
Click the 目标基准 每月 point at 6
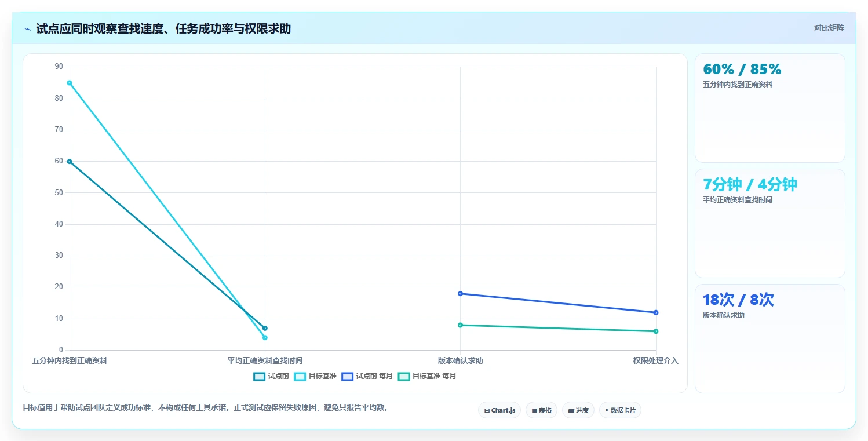[656, 331]
